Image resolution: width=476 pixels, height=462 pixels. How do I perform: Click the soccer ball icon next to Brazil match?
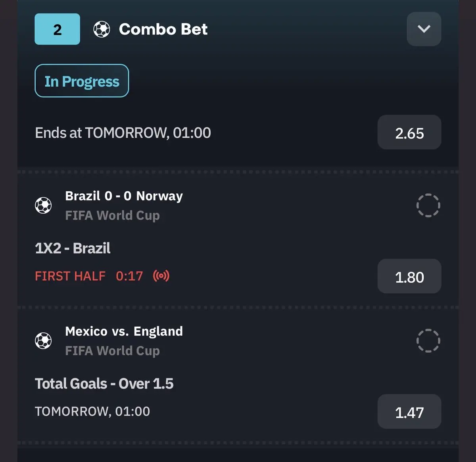[43, 205]
